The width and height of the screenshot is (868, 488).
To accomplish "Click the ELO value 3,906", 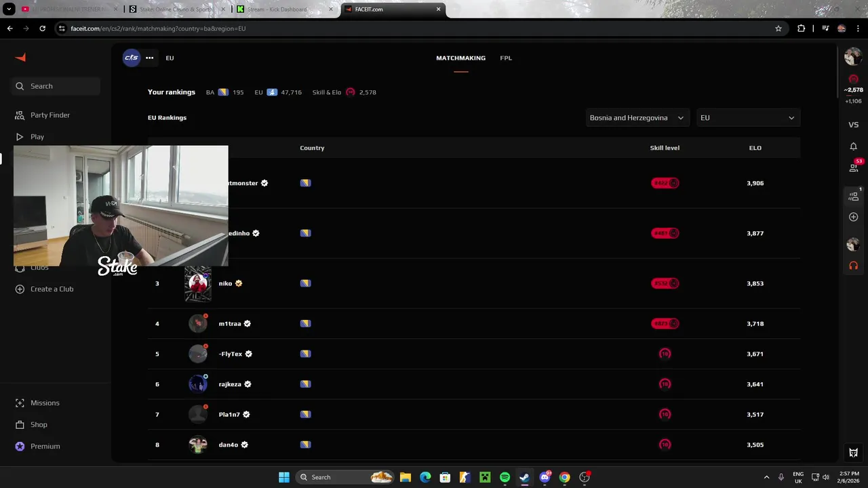I will tap(755, 183).
